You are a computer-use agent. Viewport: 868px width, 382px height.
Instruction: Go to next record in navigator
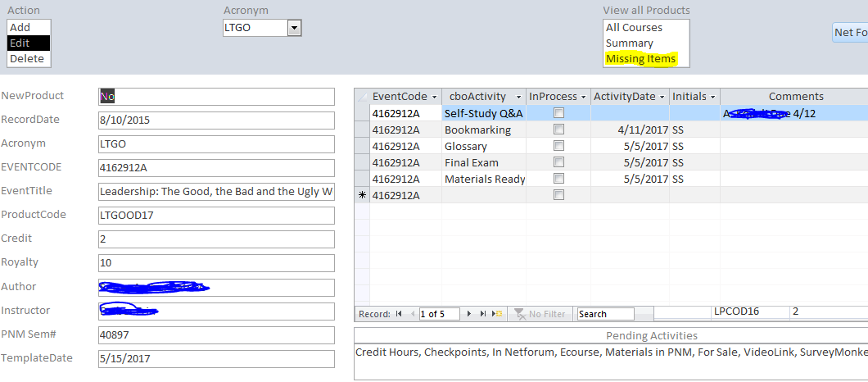click(x=469, y=314)
